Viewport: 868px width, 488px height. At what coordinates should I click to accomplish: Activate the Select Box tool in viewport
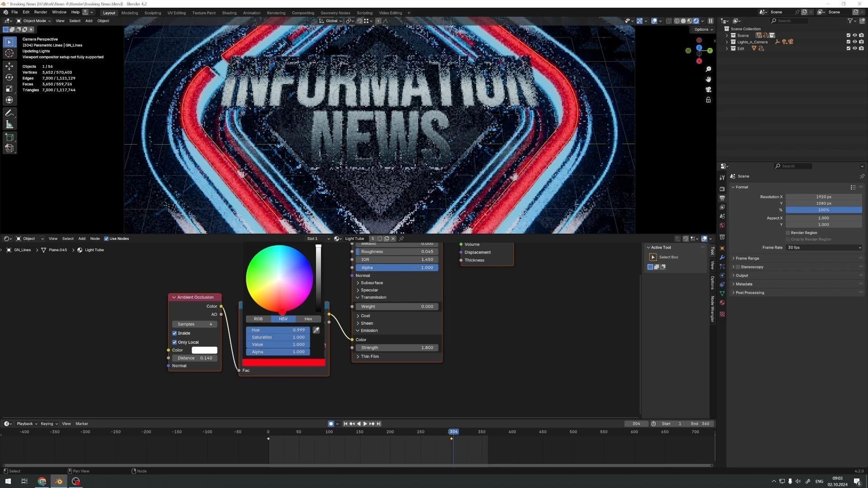tap(9, 42)
